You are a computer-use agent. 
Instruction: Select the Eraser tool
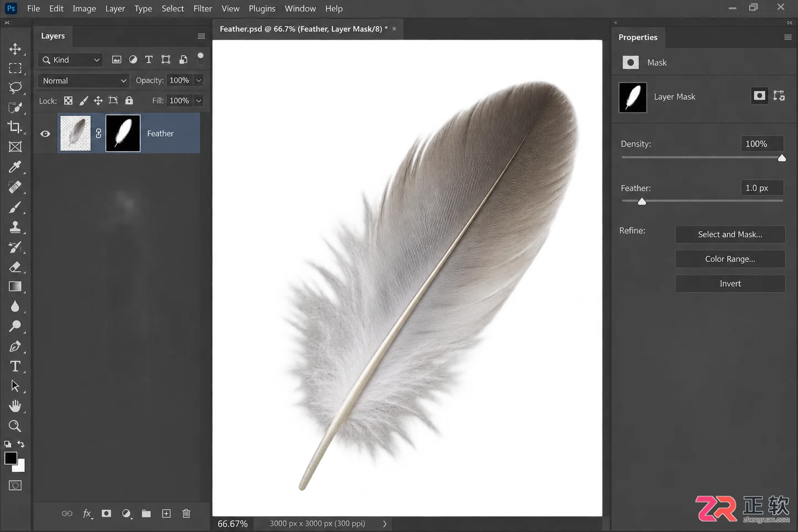15,267
